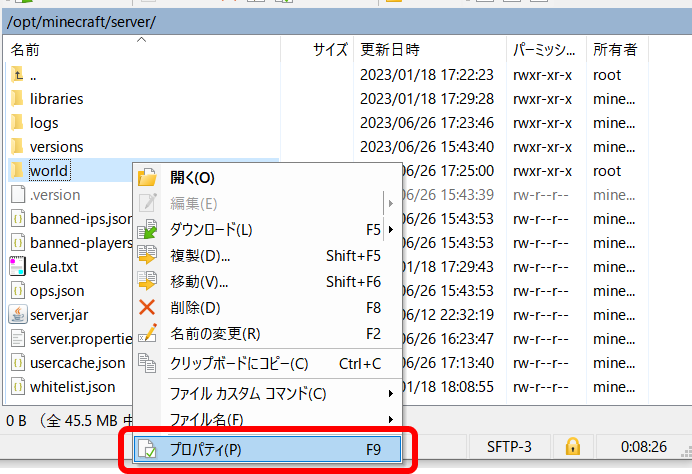The height and width of the screenshot is (474, 692).
Task: Click the duplicate icon beside 複製(D)
Action: tap(147, 255)
